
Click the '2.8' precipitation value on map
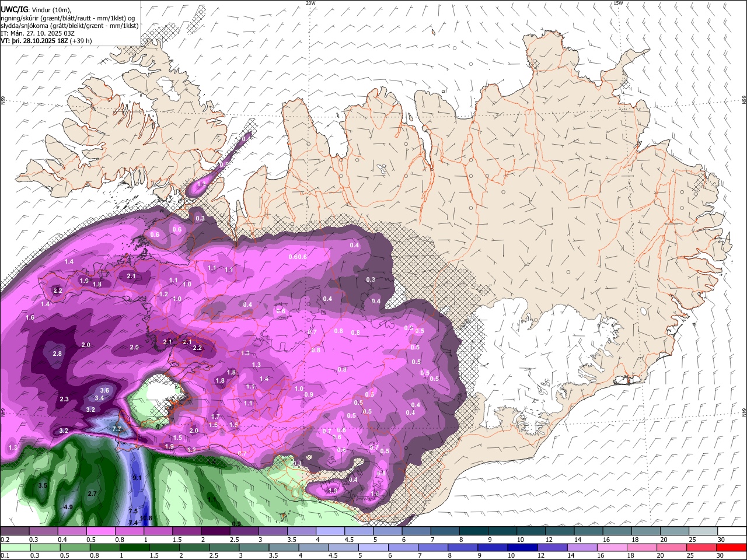tap(57, 354)
